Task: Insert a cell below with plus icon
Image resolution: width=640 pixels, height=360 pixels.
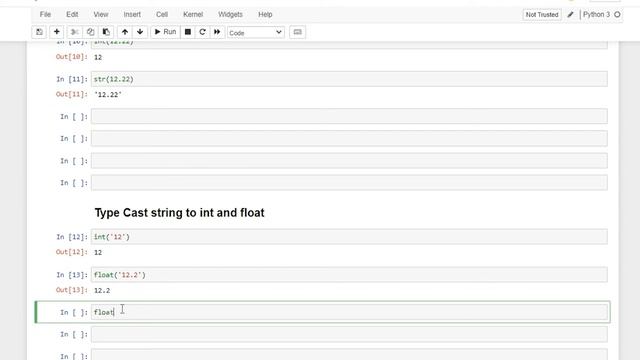Action: coord(56,32)
